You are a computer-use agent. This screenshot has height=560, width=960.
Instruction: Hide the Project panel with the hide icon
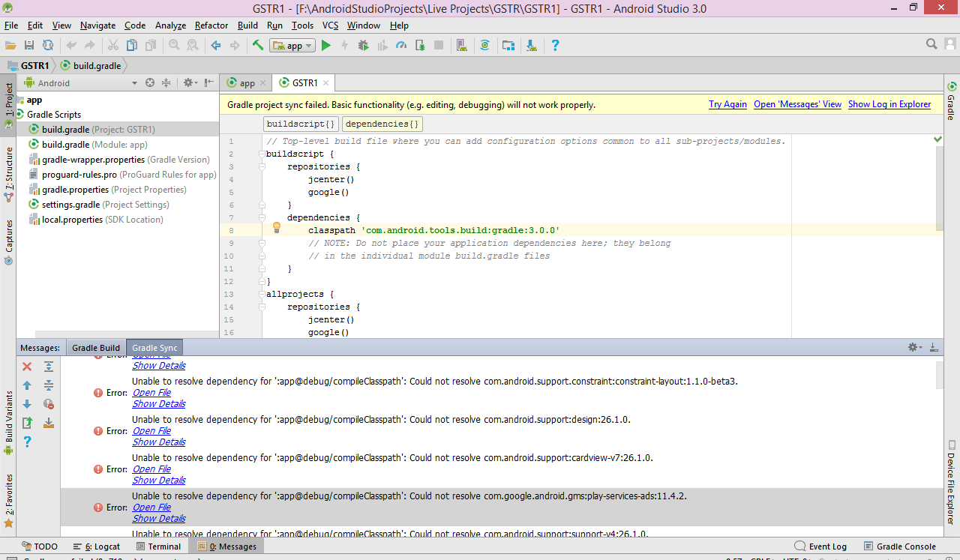coord(209,82)
